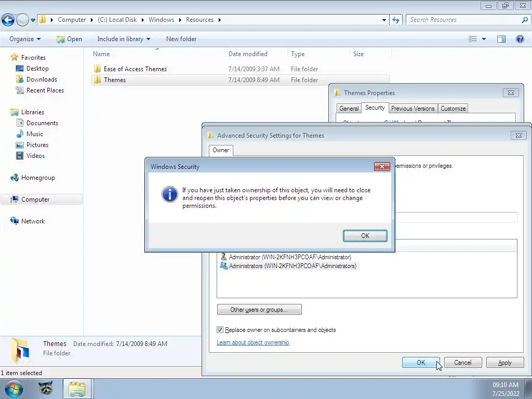Open the Learn about object ownership link
Viewport: 532px width, 399px height.
pyautogui.click(x=253, y=342)
